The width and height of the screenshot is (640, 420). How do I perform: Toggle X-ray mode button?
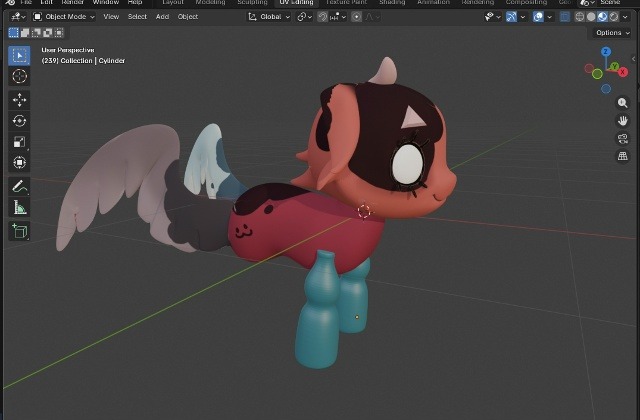pos(565,17)
